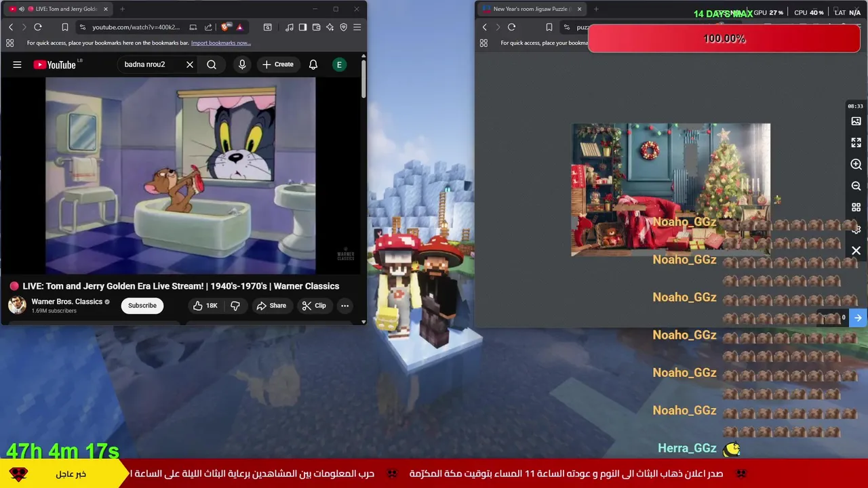Go back in the puzzle browser window

point(484,27)
